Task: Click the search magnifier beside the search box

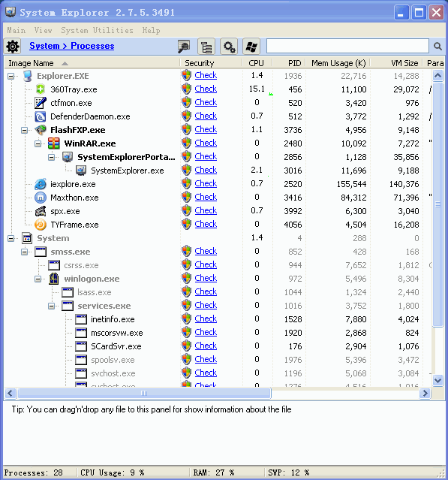Action: point(437,47)
